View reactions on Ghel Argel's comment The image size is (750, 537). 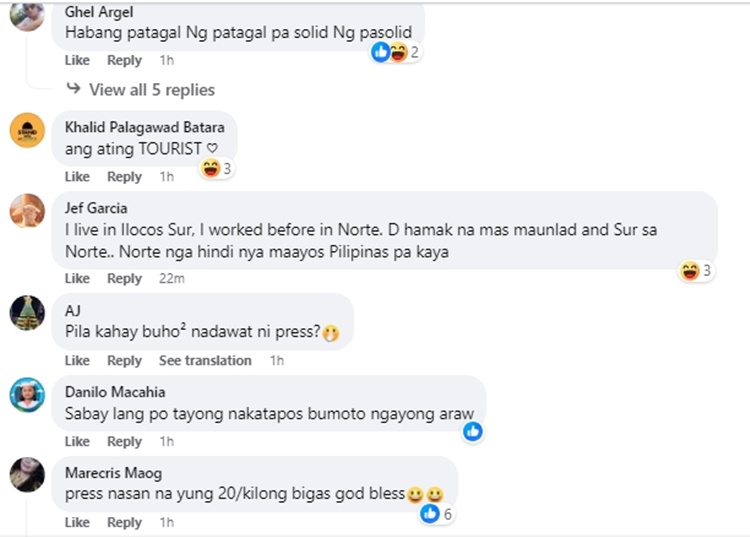(396, 52)
